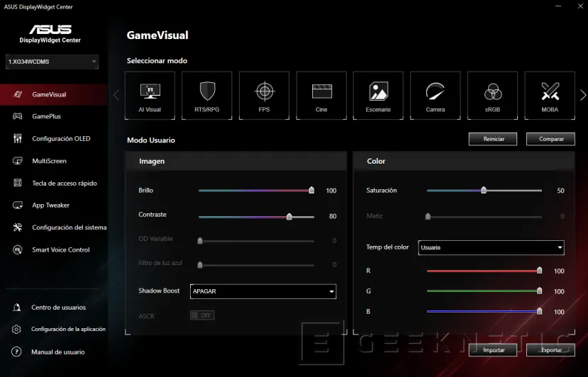Click the Saturación value 50
The height and width of the screenshot is (377, 588).
560,191
